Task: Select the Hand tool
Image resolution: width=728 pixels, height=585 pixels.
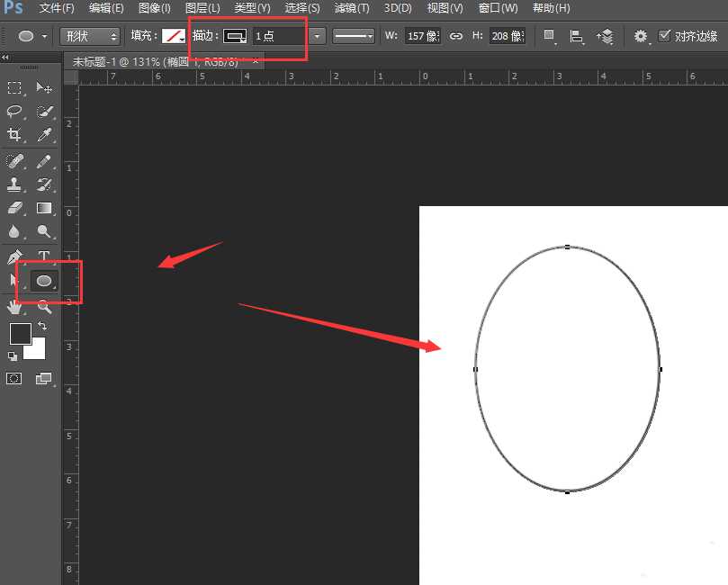Action: point(15,306)
